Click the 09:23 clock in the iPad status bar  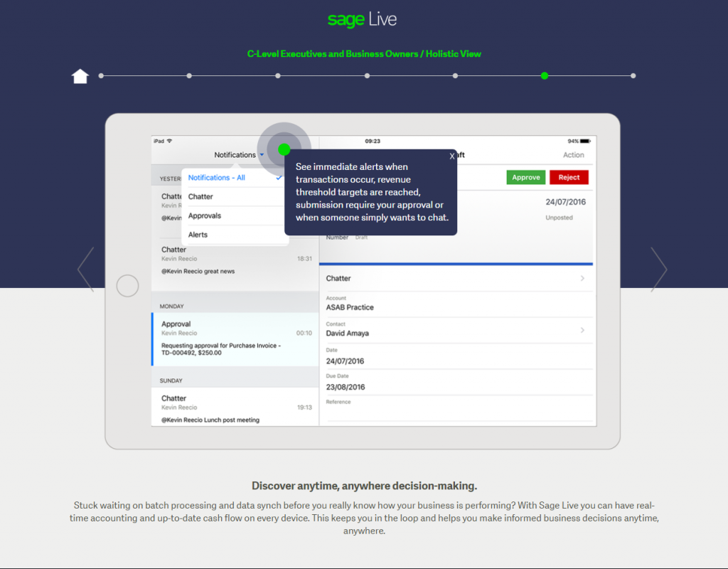pos(373,142)
